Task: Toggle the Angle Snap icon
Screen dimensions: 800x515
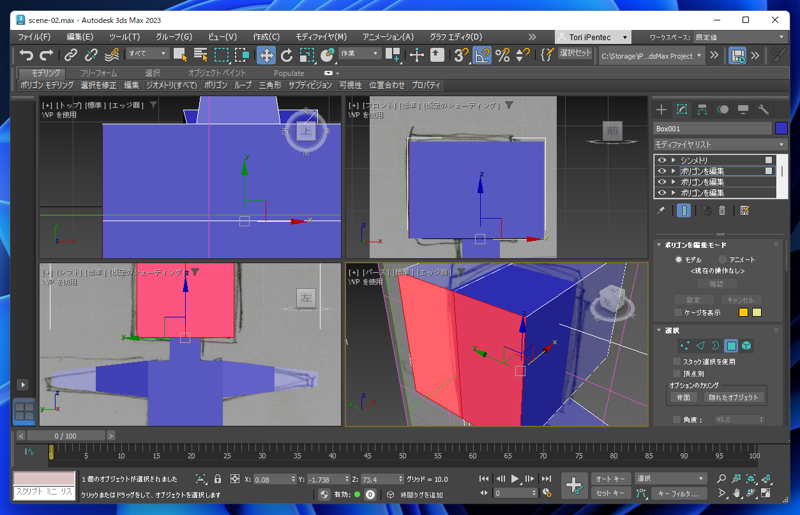Action: [482, 55]
